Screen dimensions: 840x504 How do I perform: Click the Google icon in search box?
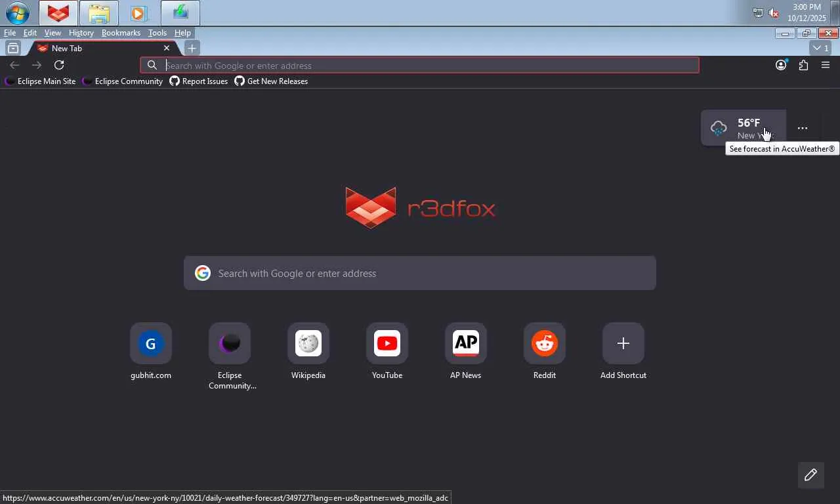coord(203,273)
